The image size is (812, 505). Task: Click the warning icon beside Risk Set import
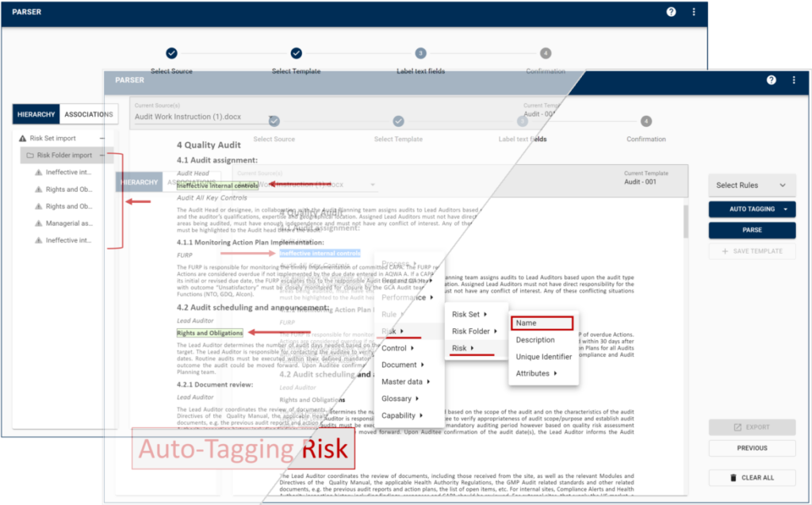tap(22, 138)
